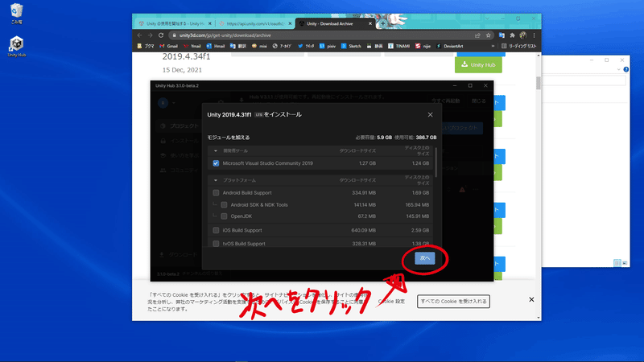Open プロジェクト in Unity Hub sidebar
The width and height of the screenshot is (644, 362).
tap(180, 126)
